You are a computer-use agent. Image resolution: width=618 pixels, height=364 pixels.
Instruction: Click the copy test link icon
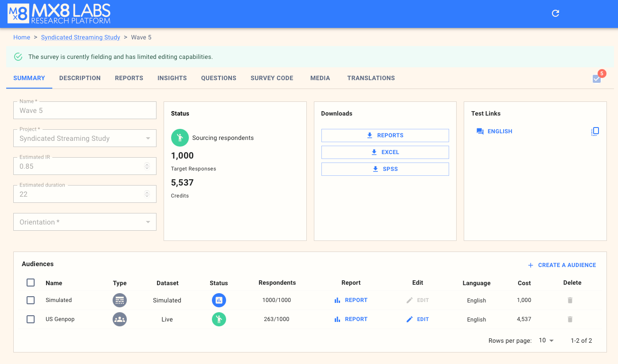point(595,131)
